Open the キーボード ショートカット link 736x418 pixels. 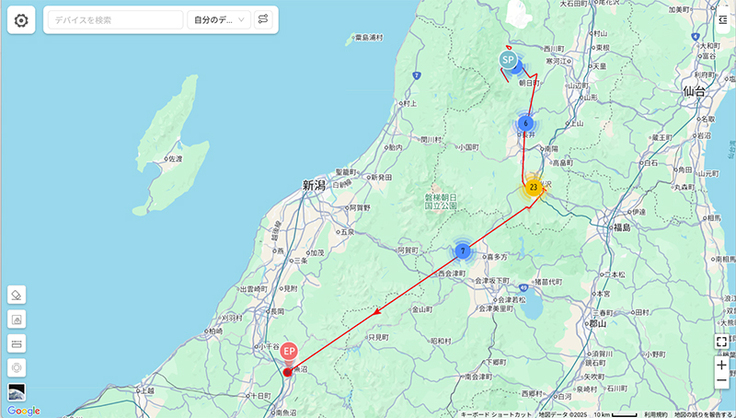tap(496, 415)
